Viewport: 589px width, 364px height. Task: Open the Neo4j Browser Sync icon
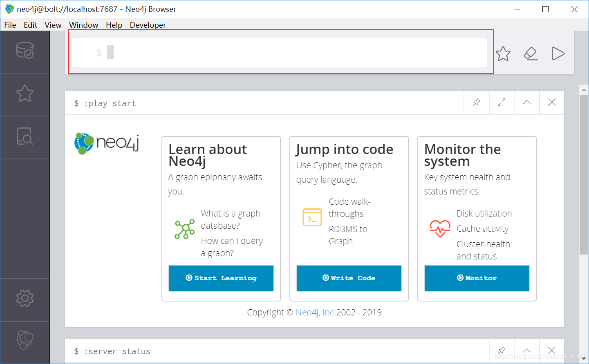pos(25,340)
